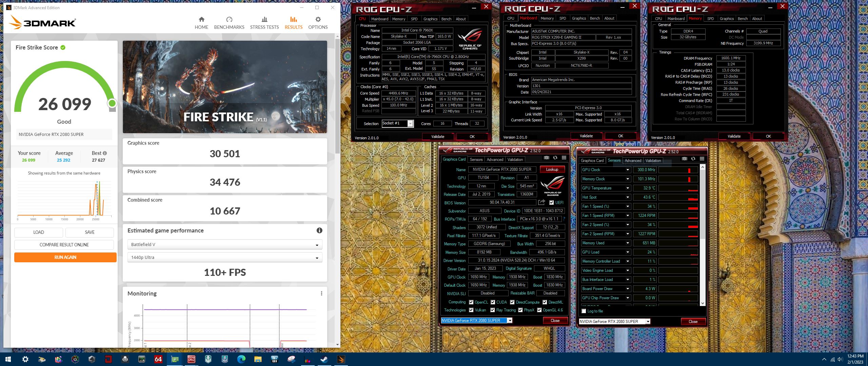Open Validation tab in GPU-Z Sensors window
This screenshot has width=868, height=366.
click(653, 161)
